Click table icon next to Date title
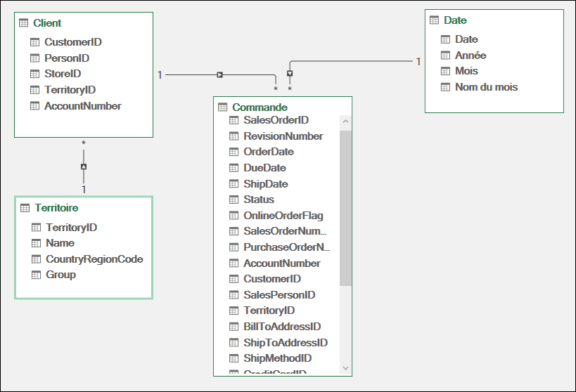 [434, 20]
